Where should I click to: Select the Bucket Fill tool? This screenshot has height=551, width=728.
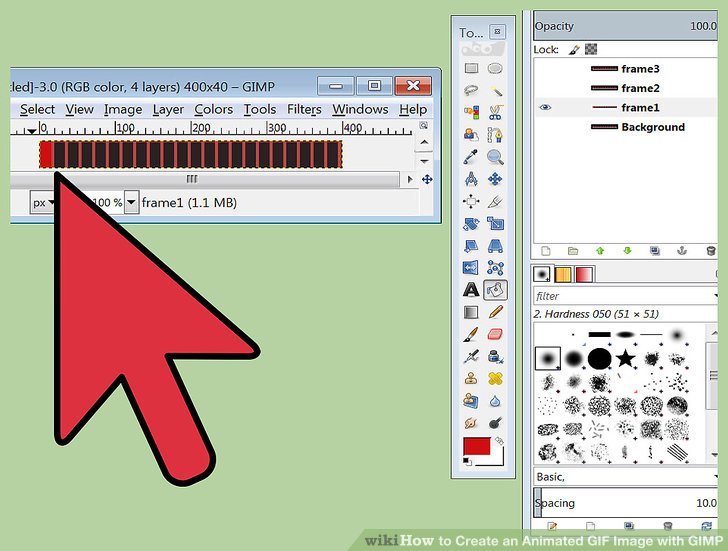tap(495, 290)
